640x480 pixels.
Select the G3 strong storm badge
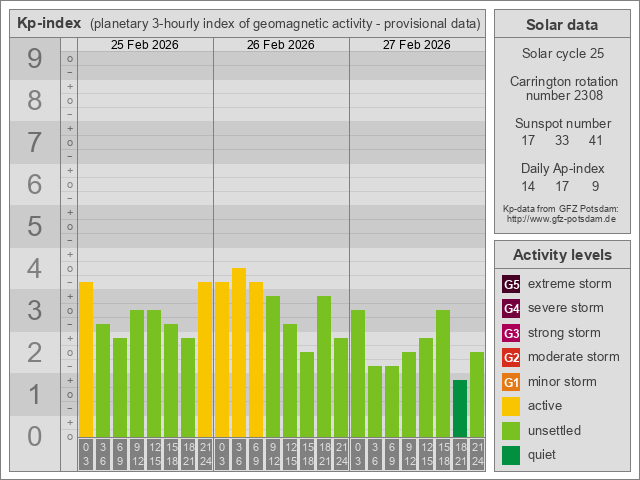point(511,333)
